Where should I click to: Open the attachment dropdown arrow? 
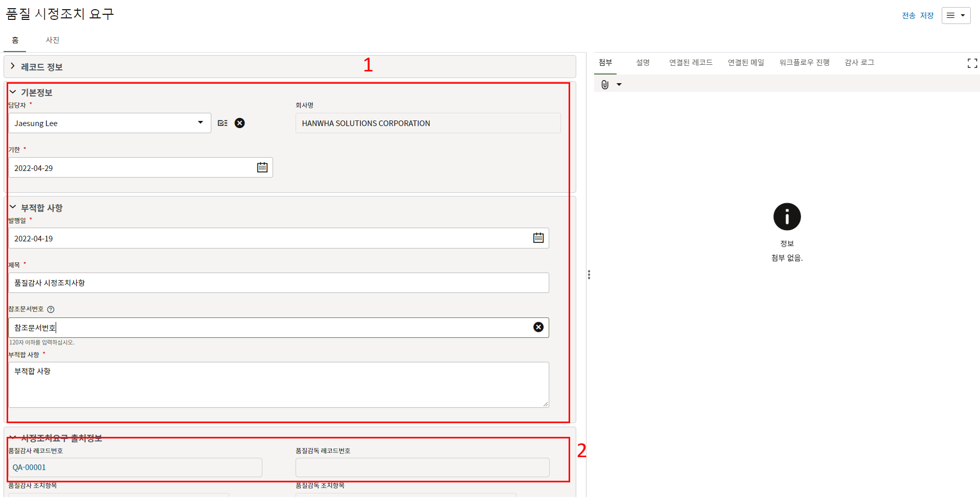(619, 85)
